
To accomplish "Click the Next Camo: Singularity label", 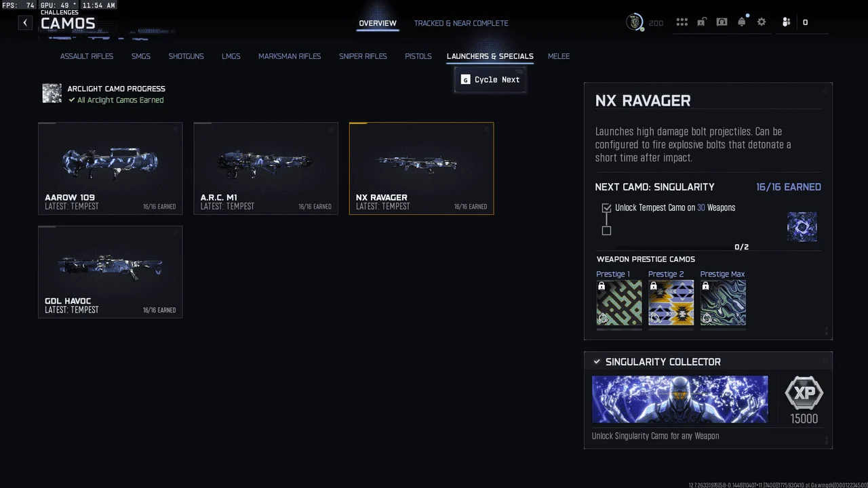I will tap(655, 187).
